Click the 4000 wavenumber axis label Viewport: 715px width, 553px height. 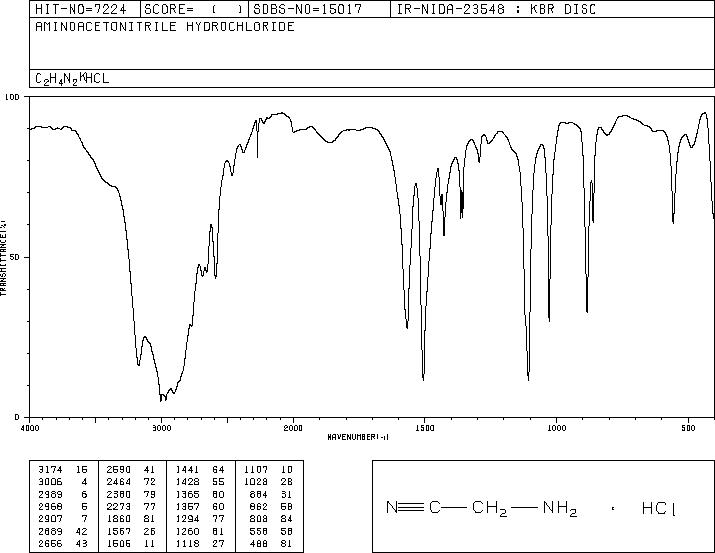click(30, 428)
